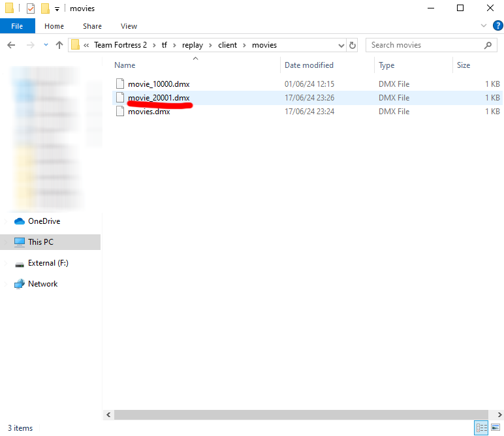Viewport: 504px width, 436px height.
Task: Click the date 01/06/24 12:15 cell
Action: click(x=309, y=84)
